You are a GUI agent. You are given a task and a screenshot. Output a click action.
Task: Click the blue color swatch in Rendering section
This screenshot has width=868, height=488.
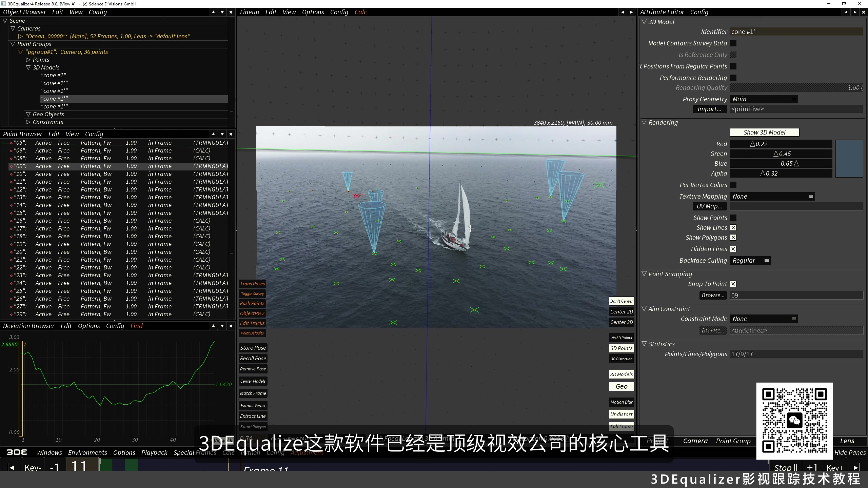point(850,159)
